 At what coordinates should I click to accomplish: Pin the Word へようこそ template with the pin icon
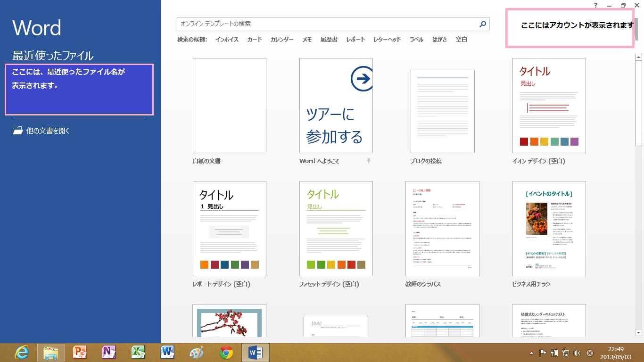tap(369, 161)
